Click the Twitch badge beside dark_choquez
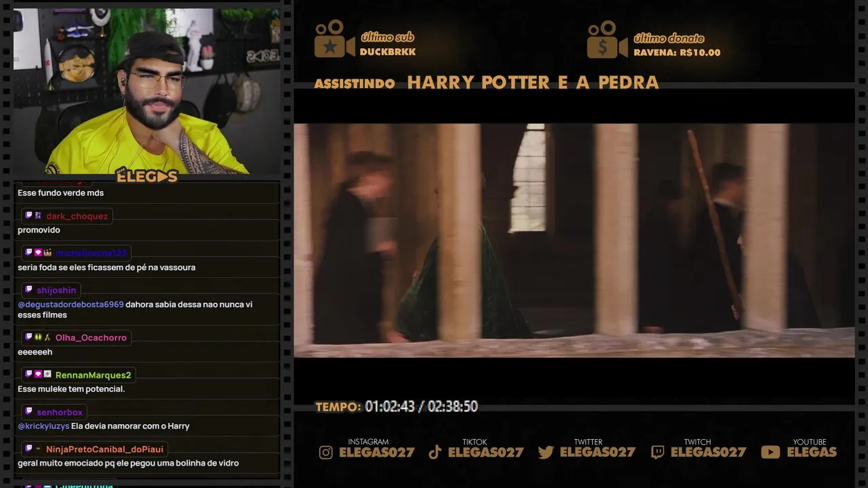 (29, 216)
